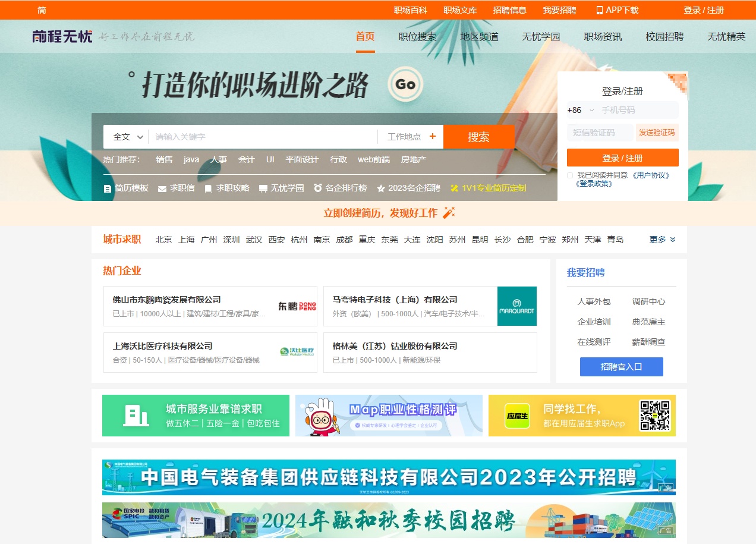Open the 《用户协议》 link
Viewport: 756px width, 544px height.
pos(651,175)
